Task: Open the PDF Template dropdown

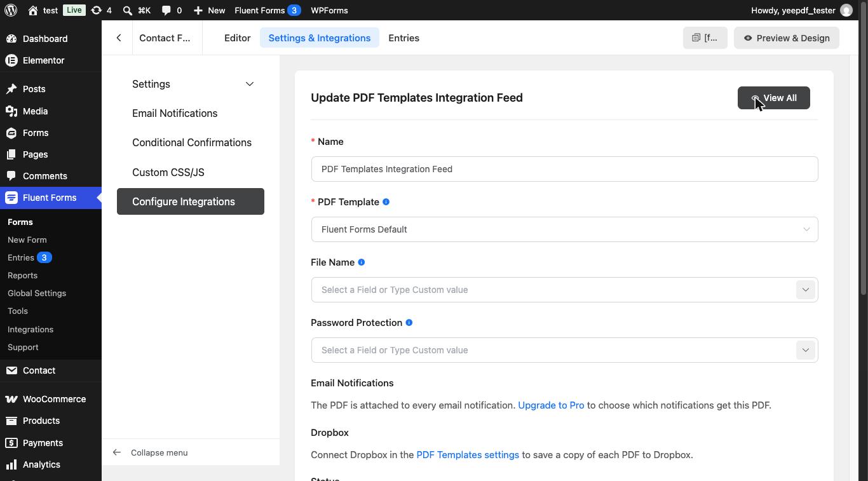Action: 564,229
